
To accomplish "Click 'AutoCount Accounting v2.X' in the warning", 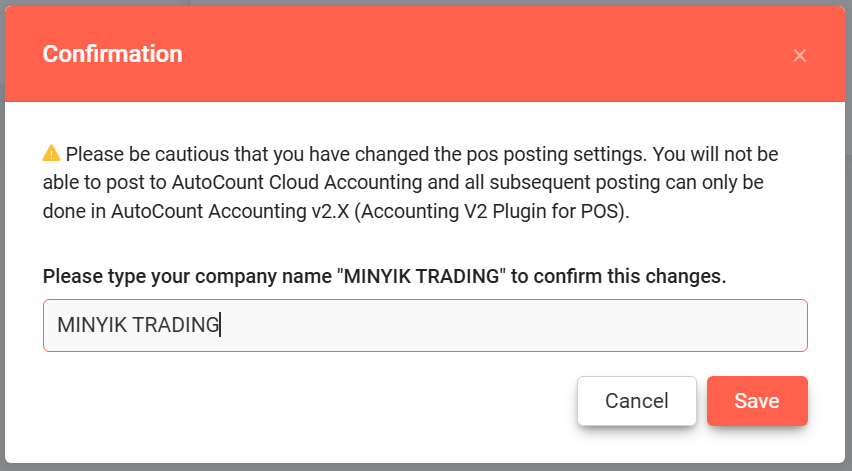I will pos(230,211).
